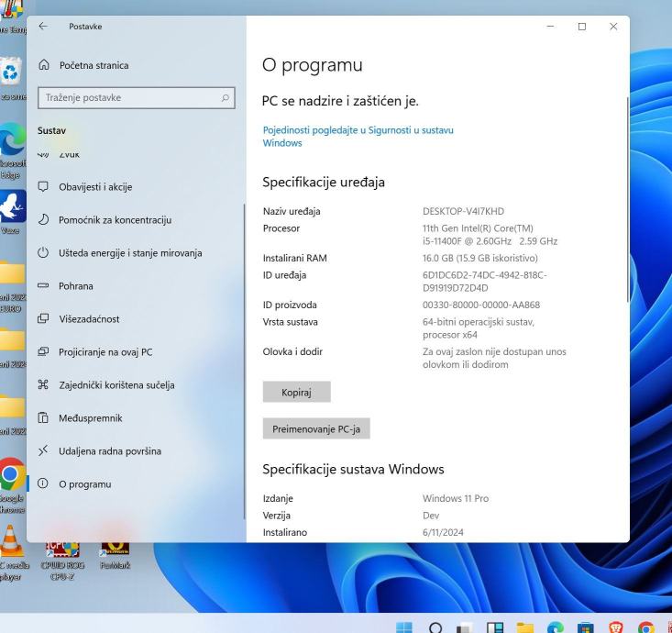Open Početna stranica home icon
The width and height of the screenshot is (672, 633).
pos(44,65)
